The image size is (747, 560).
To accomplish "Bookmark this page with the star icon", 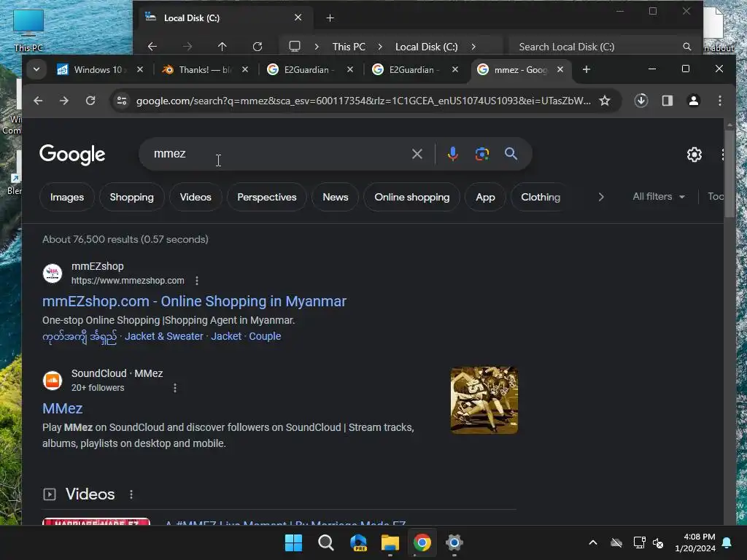I will (605, 101).
